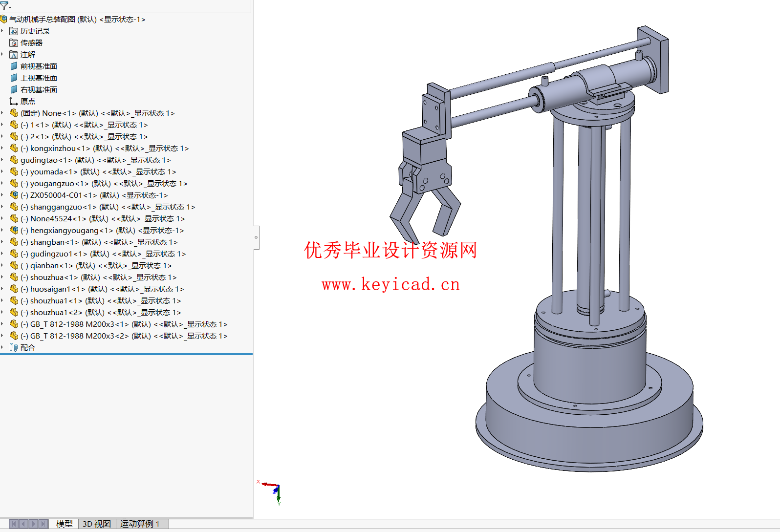Screen dimensions: 780x532
Task: Open the 运动算例 1 motion study tab
Action: click(140, 524)
